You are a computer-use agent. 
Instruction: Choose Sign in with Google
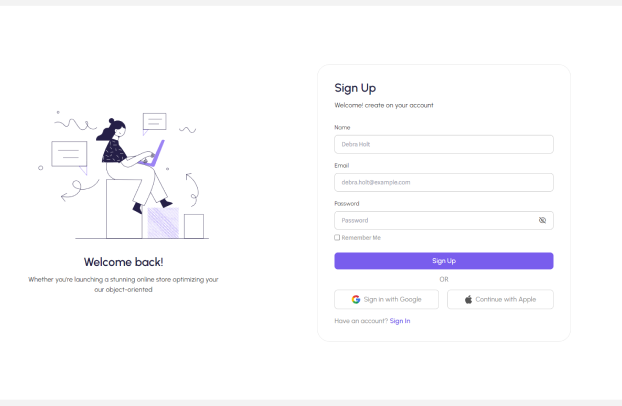tap(386, 299)
